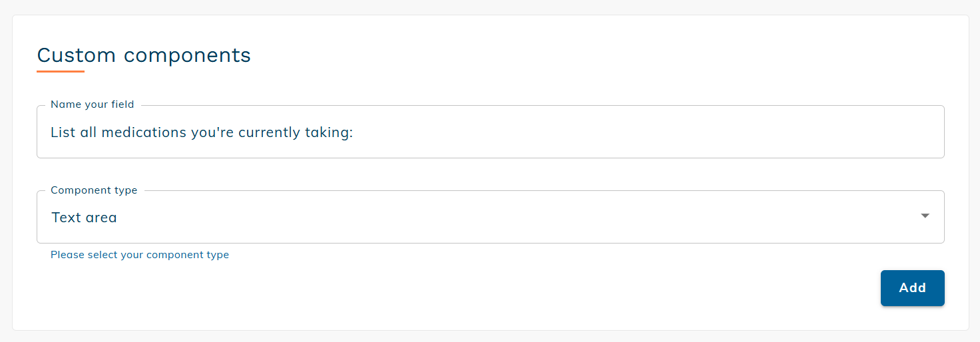980x342 pixels.
Task: Click the Add button
Action: (x=912, y=288)
